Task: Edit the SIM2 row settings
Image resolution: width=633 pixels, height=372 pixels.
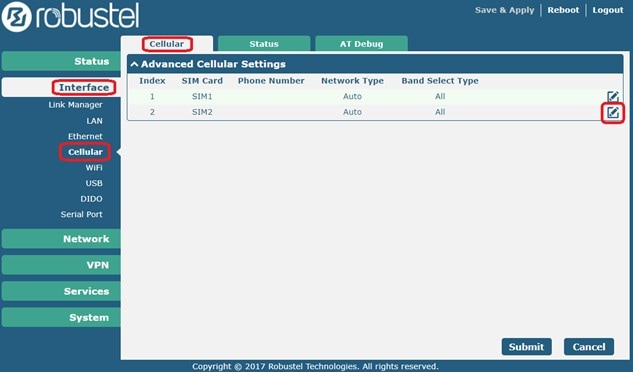Action: (613, 112)
